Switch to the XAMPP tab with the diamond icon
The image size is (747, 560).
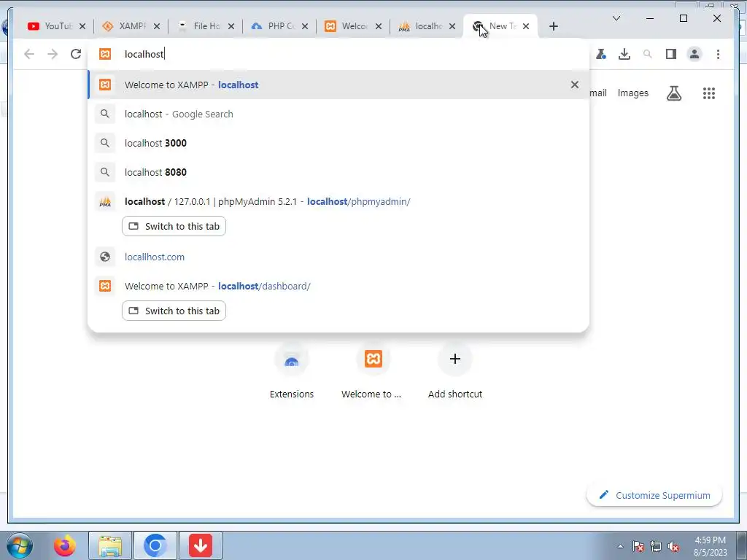125,26
